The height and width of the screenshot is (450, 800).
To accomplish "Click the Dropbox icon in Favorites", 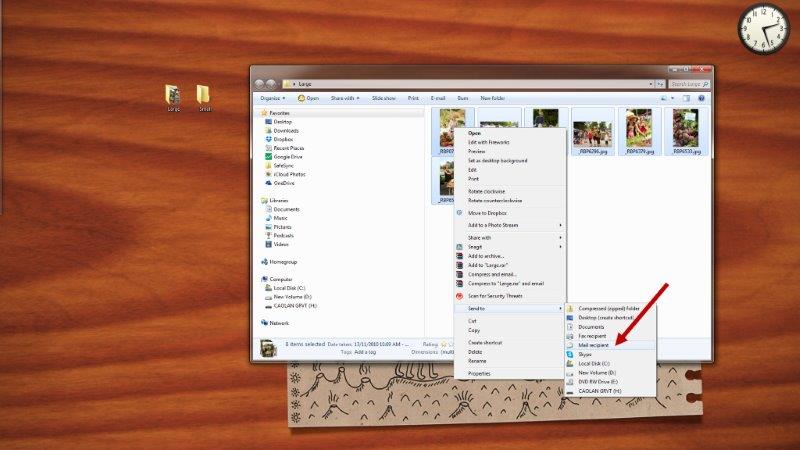I will (267, 139).
